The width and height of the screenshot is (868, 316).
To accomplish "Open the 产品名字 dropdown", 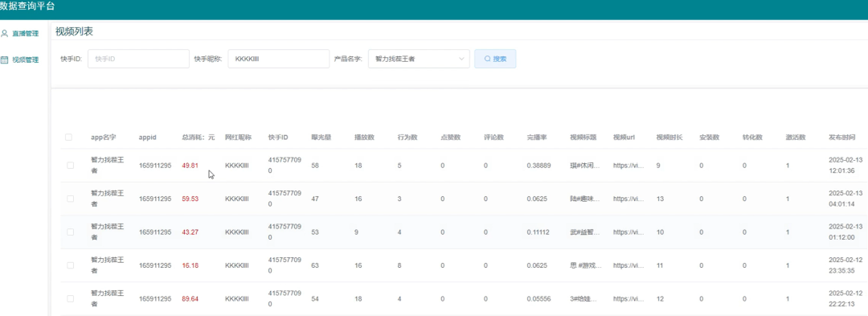I will point(419,59).
